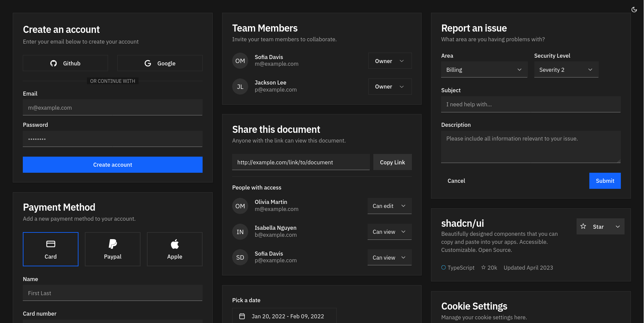Click the Description textarea
This screenshot has width=644, height=323.
(x=531, y=147)
